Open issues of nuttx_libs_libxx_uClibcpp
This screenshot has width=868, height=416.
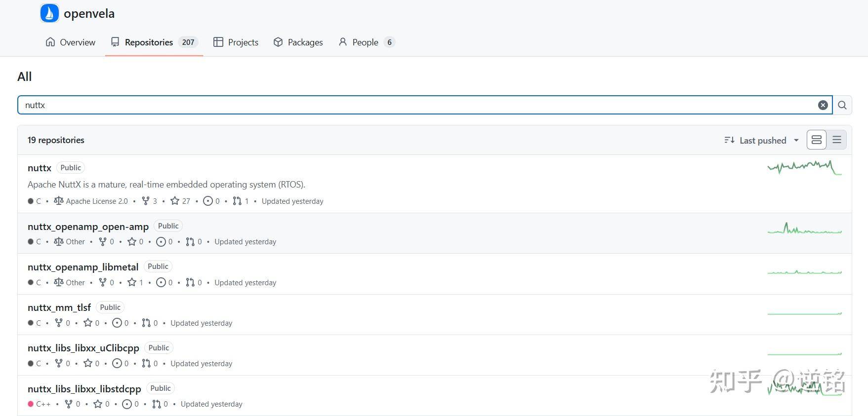pos(121,363)
